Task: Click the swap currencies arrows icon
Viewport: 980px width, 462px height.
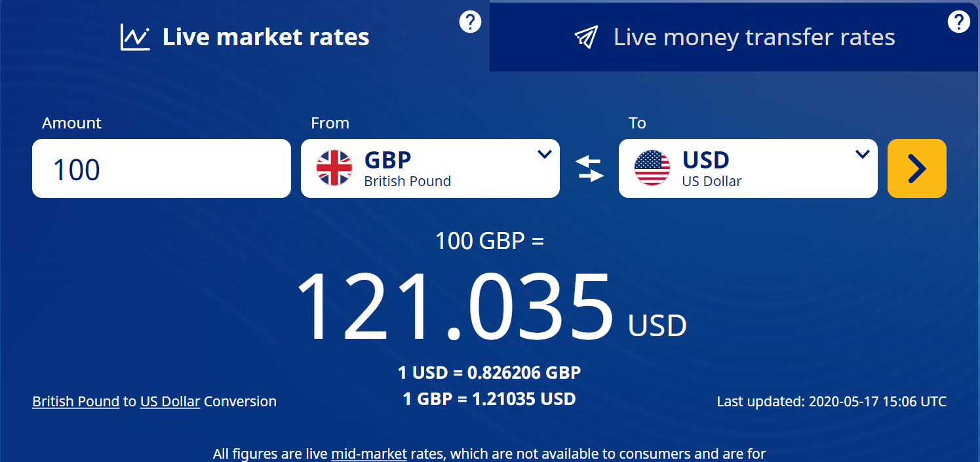Action: pos(589,168)
